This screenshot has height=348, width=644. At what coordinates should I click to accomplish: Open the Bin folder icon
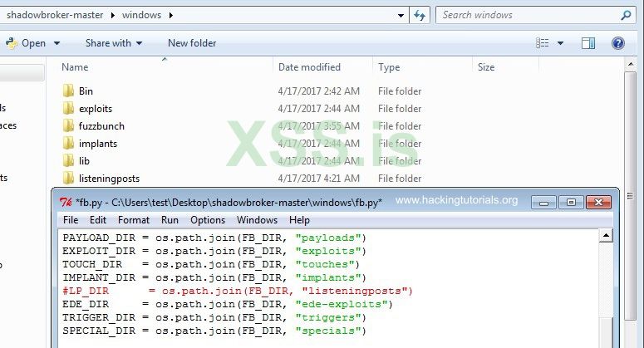point(69,91)
